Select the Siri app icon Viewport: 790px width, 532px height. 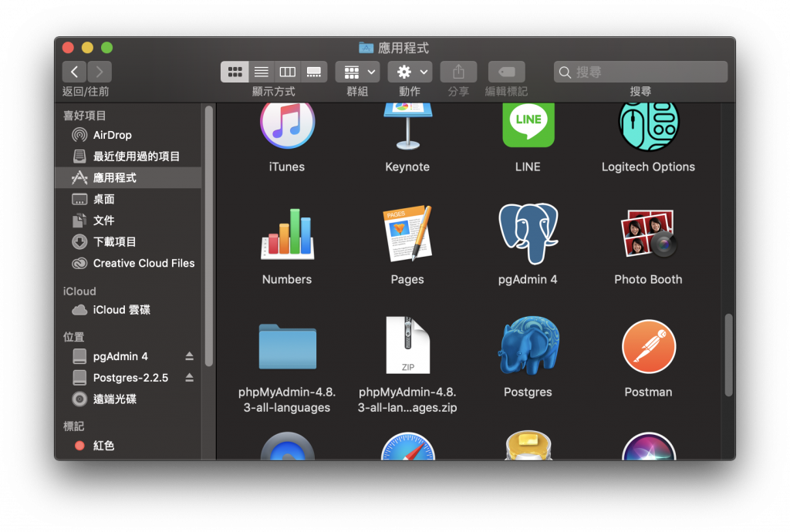(x=648, y=446)
